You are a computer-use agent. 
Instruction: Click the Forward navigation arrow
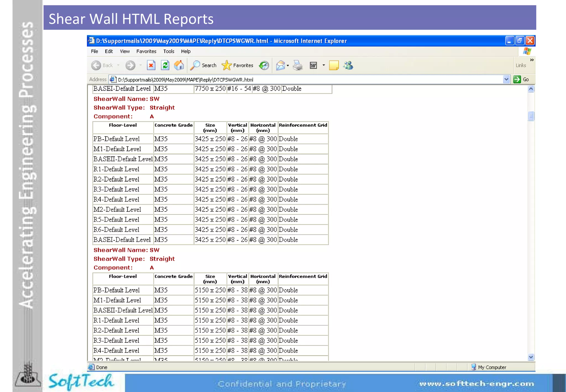[x=130, y=66]
